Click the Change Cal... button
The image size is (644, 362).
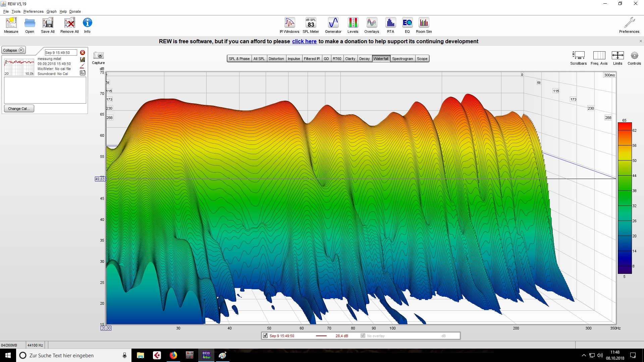19,109
